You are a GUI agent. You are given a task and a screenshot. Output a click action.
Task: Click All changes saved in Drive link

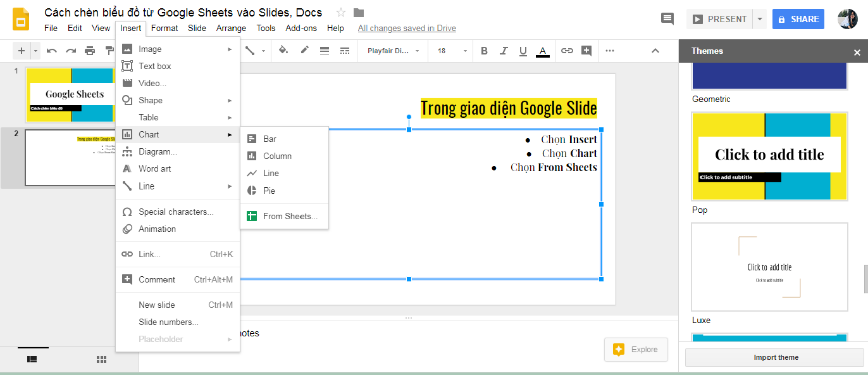[407, 28]
